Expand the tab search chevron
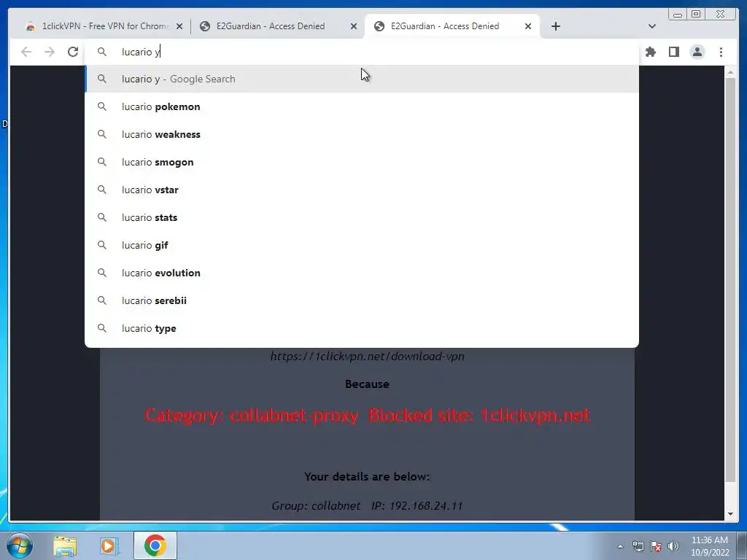 (x=652, y=26)
